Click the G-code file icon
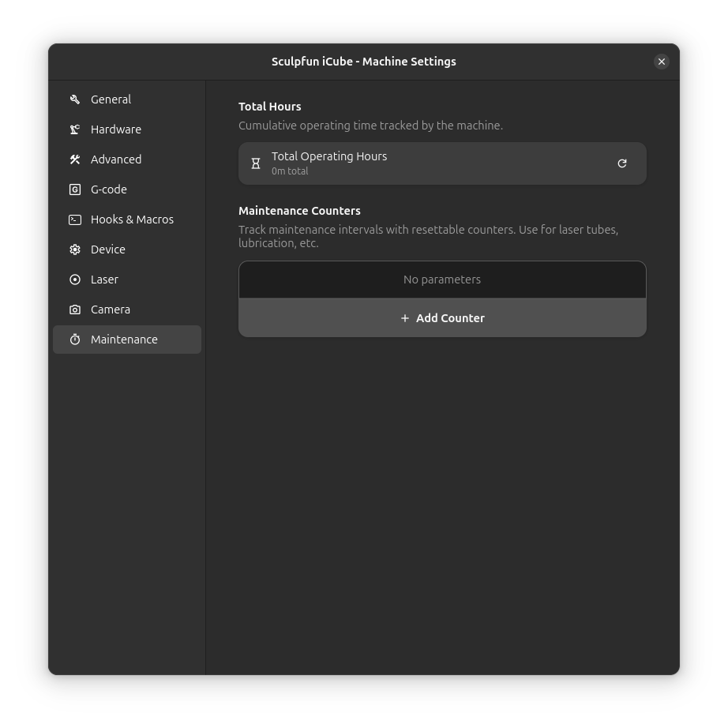 click(75, 190)
